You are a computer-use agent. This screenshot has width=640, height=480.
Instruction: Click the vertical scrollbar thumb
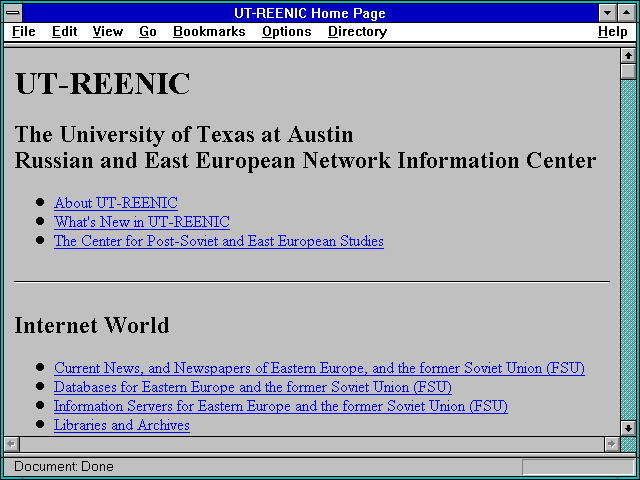point(628,71)
